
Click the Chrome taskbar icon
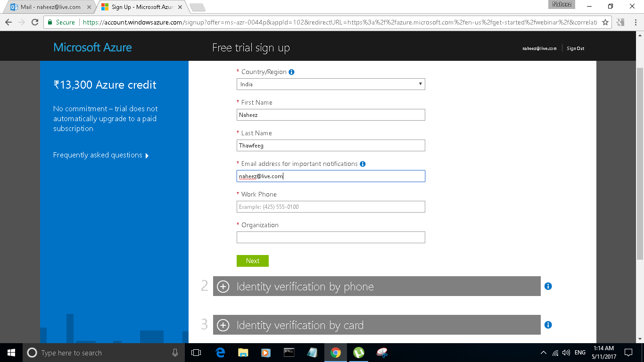click(336, 353)
